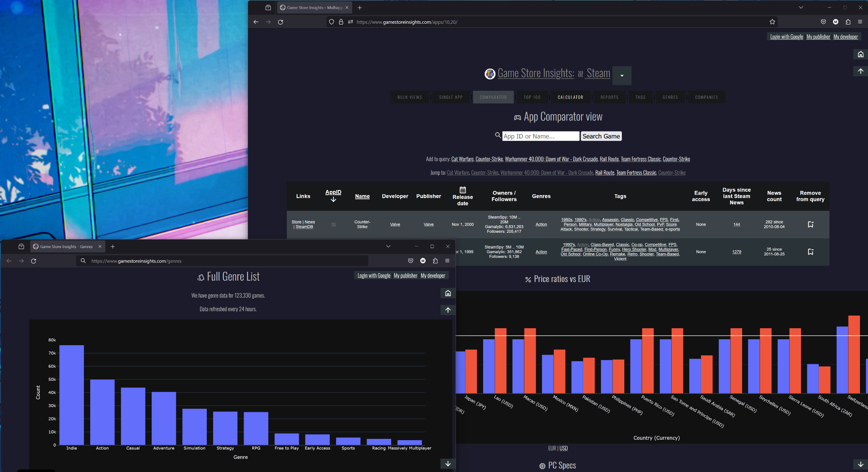Add Rail Route to the query
Image resolution: width=868 pixels, height=472 pixels.
(609, 159)
